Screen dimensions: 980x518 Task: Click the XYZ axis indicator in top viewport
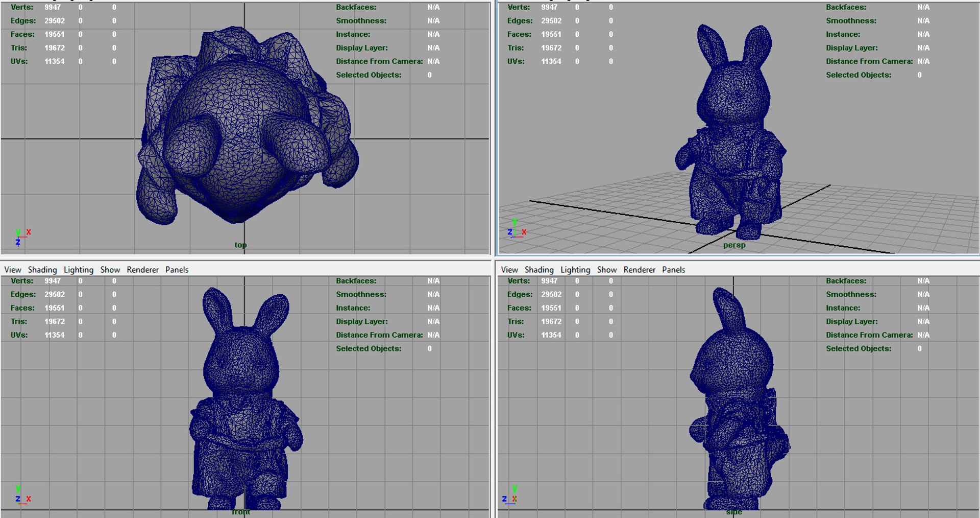coord(22,238)
